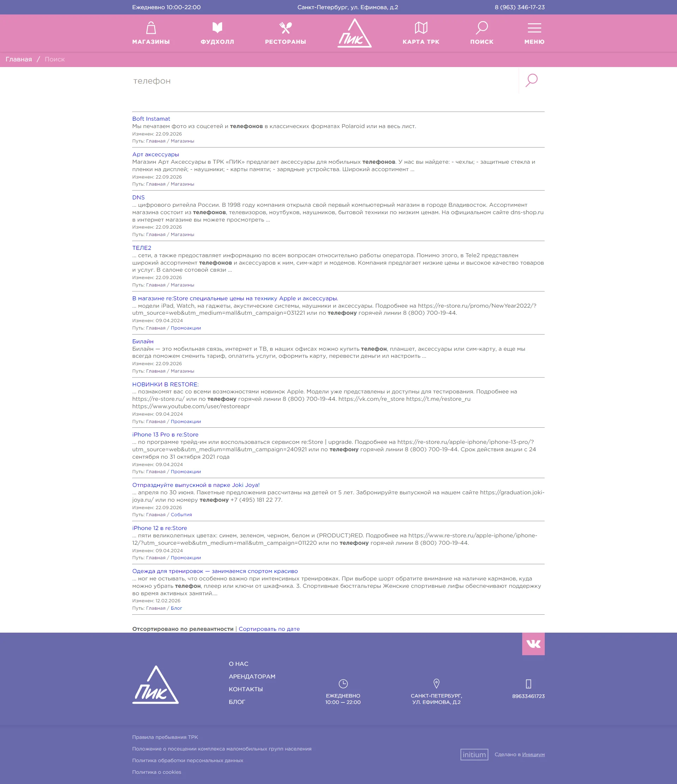This screenshot has width=677, height=784.
Task: Open the Фудхолл section icon
Action: point(217,28)
